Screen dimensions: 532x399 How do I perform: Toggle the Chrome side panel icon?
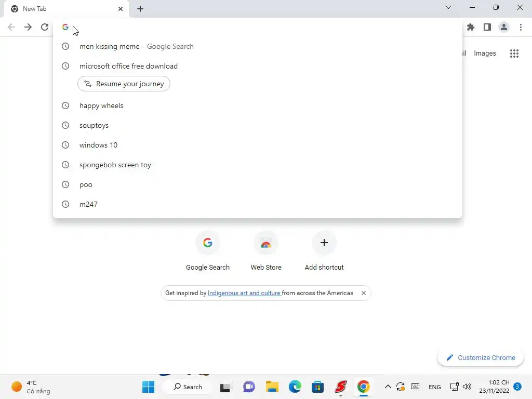point(487,27)
